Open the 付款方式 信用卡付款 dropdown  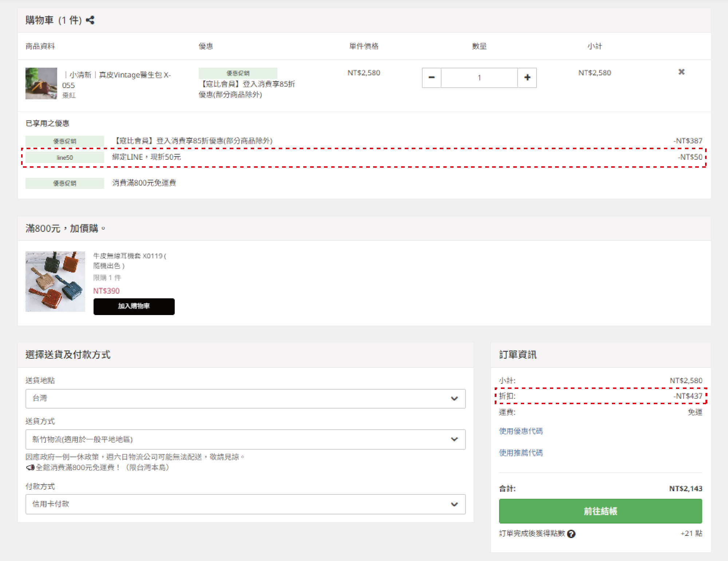245,504
